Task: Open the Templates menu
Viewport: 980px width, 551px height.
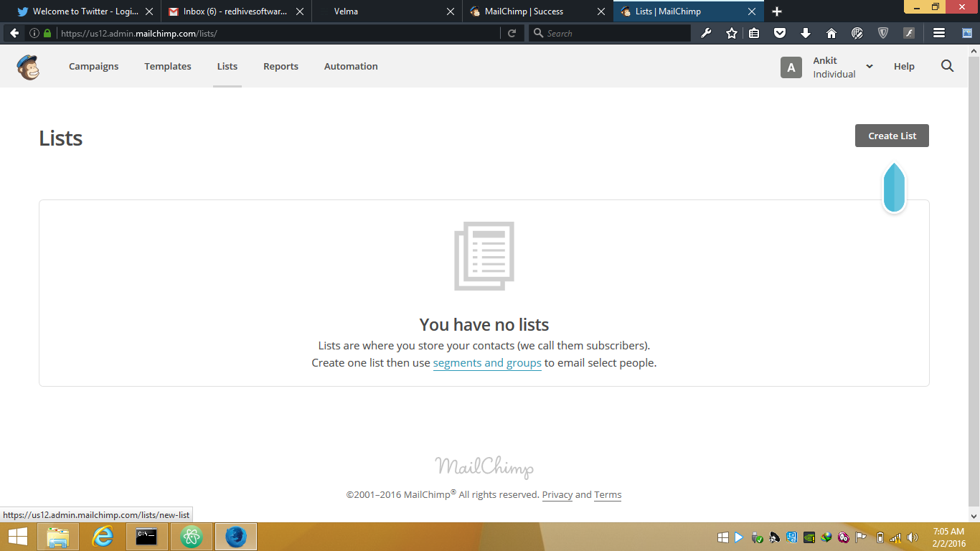Action: (168, 66)
